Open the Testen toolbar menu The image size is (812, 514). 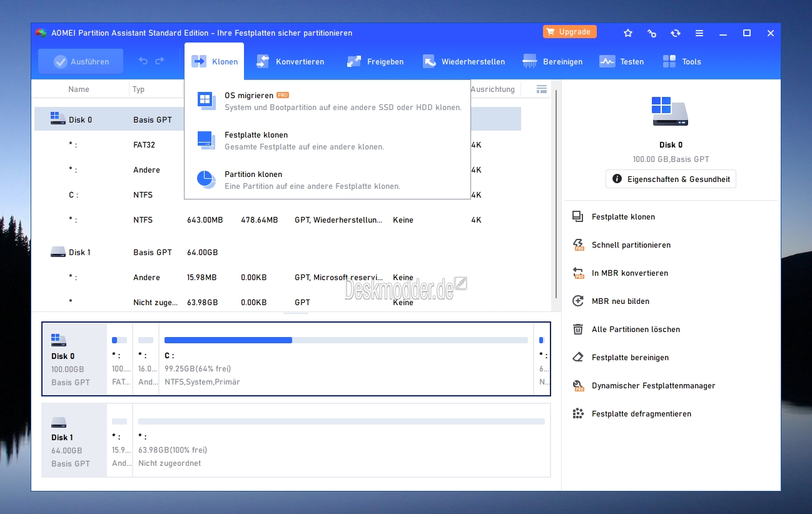click(x=622, y=61)
